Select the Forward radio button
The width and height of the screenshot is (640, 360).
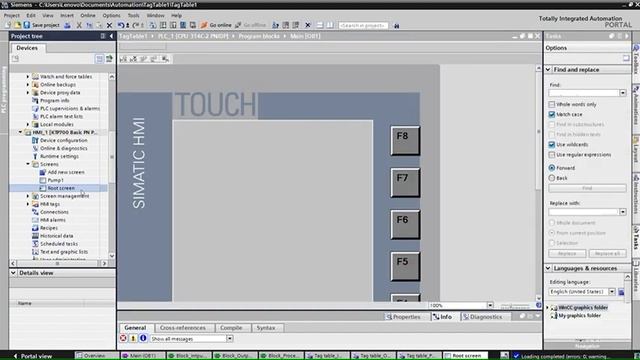pos(552,168)
